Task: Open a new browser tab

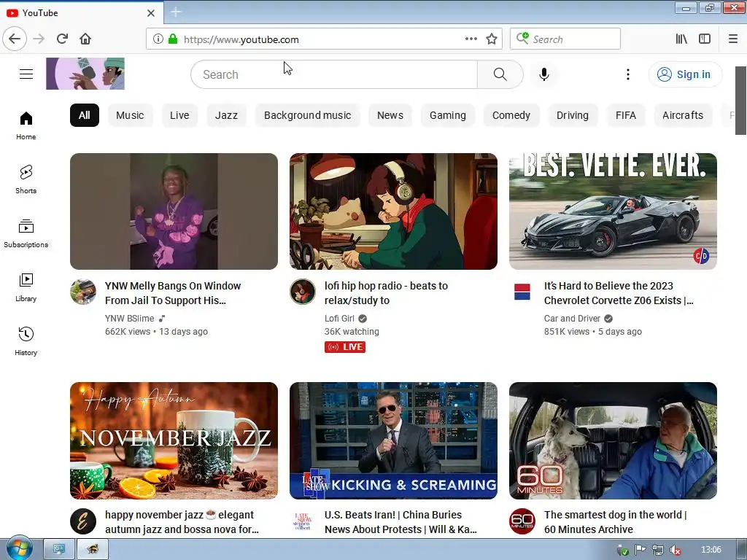Action: (x=176, y=12)
